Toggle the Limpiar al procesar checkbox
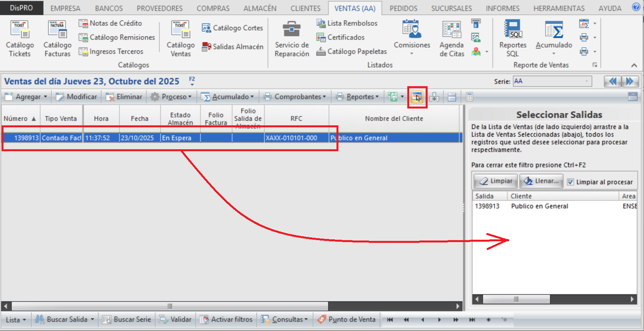The height and width of the screenshot is (331, 644). tap(570, 182)
